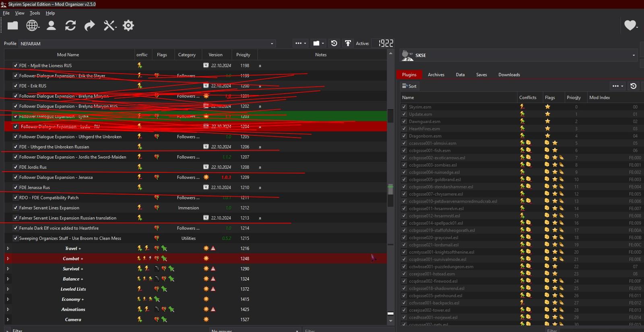Viewport: 644px width, 332px height.
Task: Open the profiles manager person icon
Action: click(51, 26)
